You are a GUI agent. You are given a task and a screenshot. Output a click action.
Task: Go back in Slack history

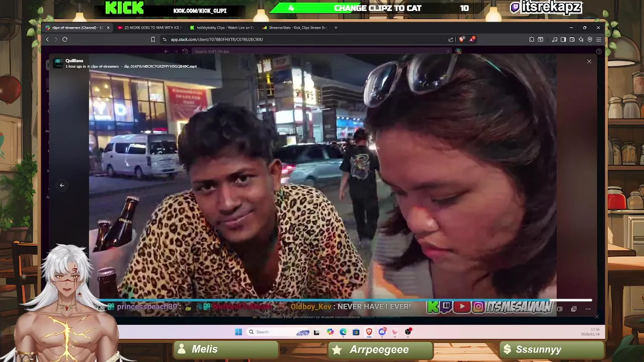coord(167,51)
